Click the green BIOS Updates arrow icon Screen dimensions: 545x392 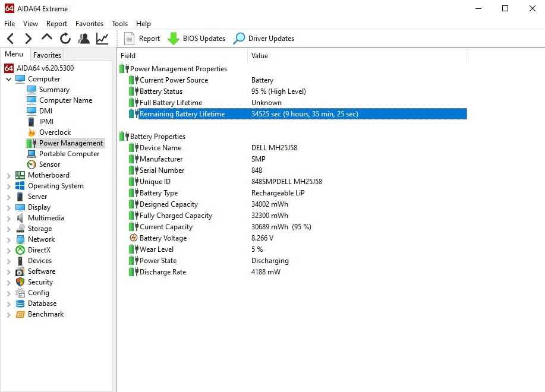(x=173, y=39)
